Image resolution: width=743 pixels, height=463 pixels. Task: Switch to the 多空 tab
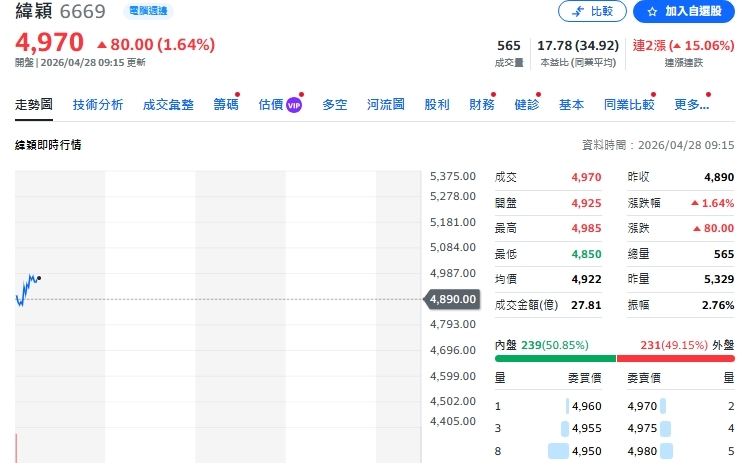(335, 104)
